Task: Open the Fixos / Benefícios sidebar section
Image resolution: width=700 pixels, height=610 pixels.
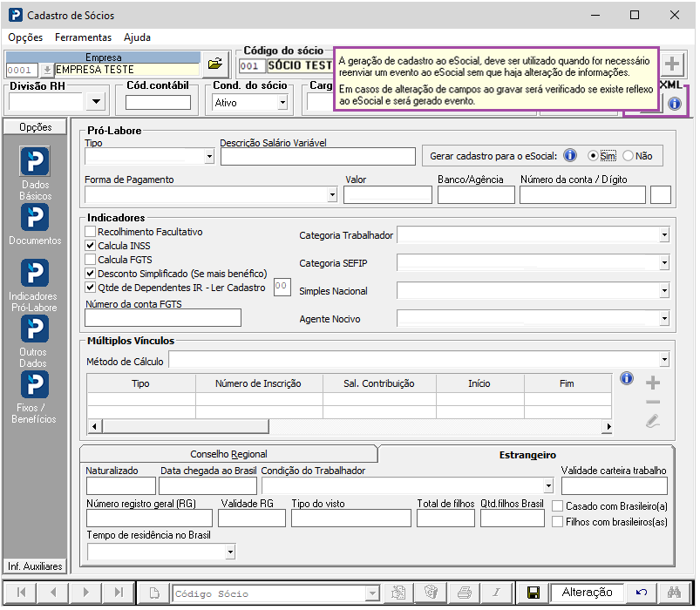Action: pyautogui.click(x=34, y=396)
